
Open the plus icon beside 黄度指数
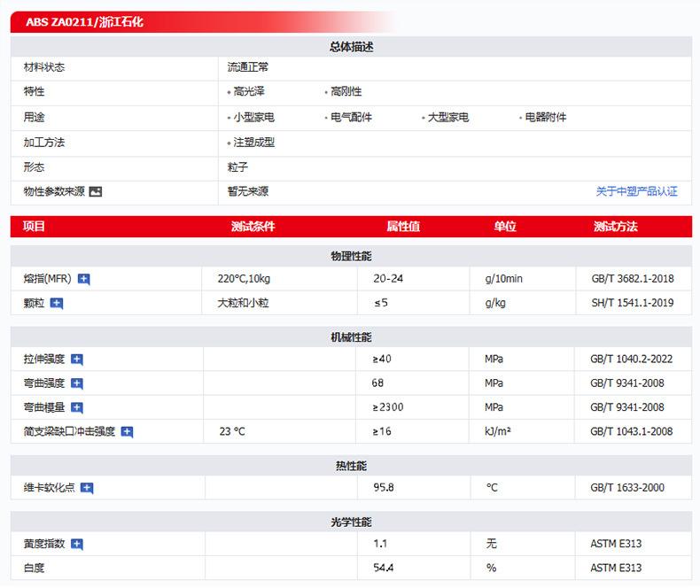pyautogui.click(x=77, y=544)
